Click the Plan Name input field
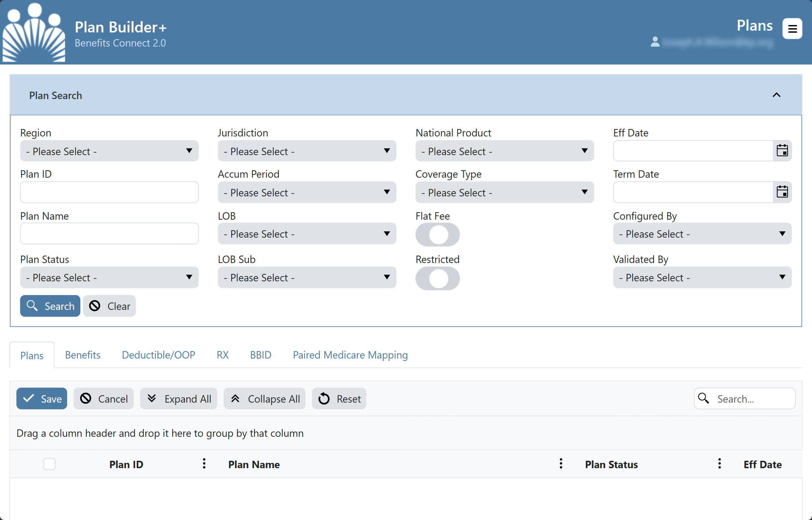This screenshot has width=812, height=520. [110, 233]
